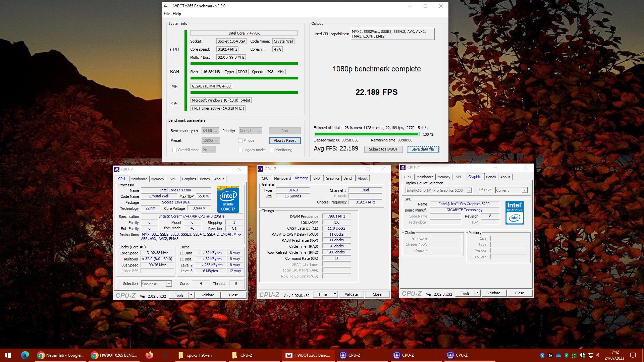Open About tab in CPU-Z CPU window
Viewport: 644px width, 362px height.
[219, 179]
